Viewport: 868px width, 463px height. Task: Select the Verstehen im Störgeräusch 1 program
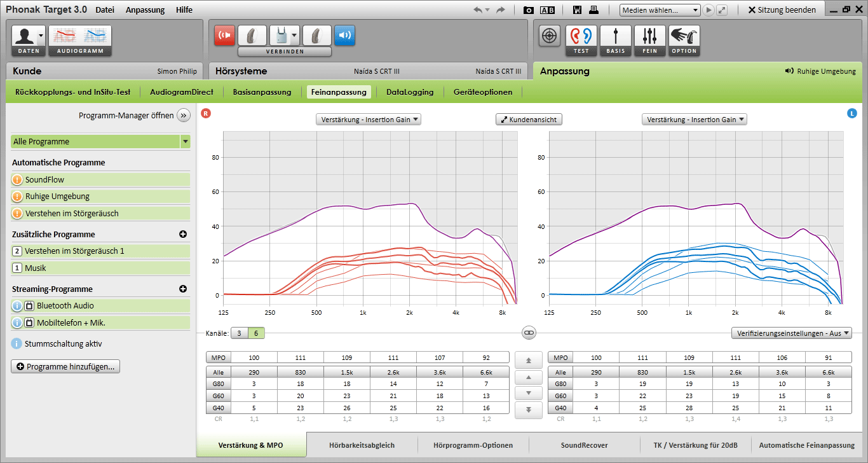tap(100, 251)
